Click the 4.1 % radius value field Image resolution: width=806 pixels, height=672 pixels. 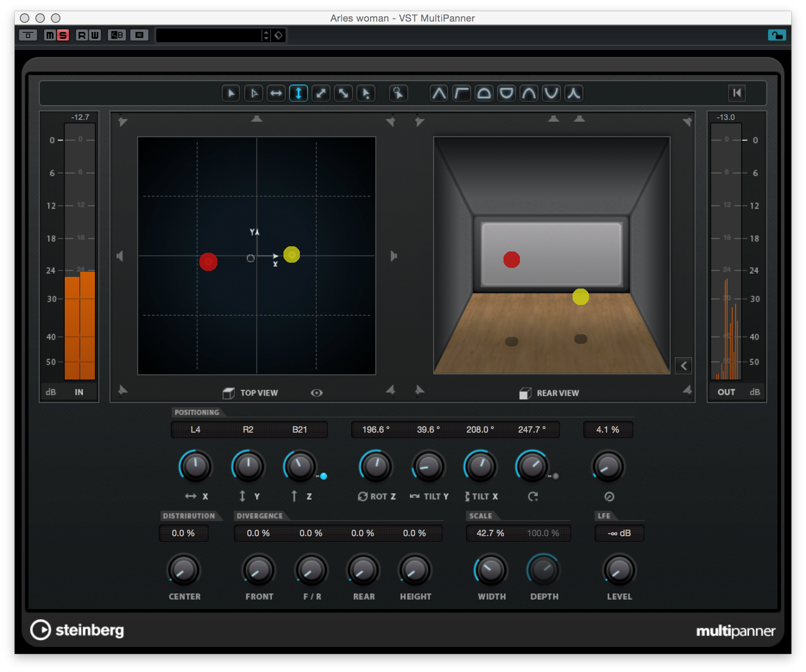tap(608, 430)
